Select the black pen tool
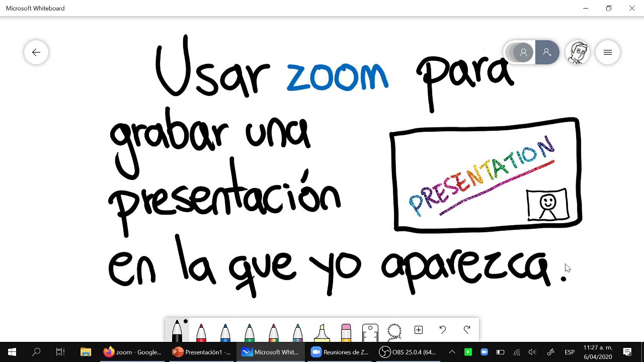Image resolution: width=644 pixels, height=362 pixels. click(177, 331)
